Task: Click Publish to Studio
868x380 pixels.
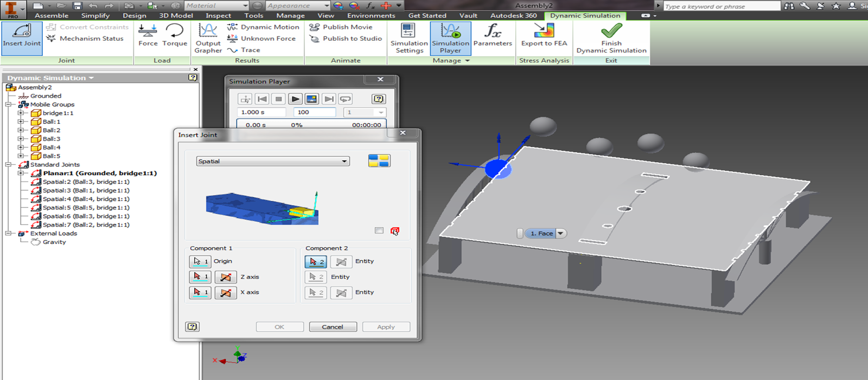Action: 346,38
